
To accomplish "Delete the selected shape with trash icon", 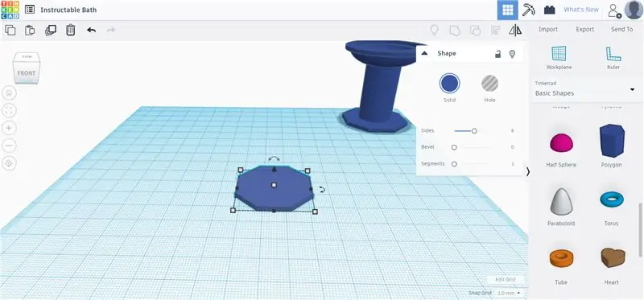I will 71,30.
